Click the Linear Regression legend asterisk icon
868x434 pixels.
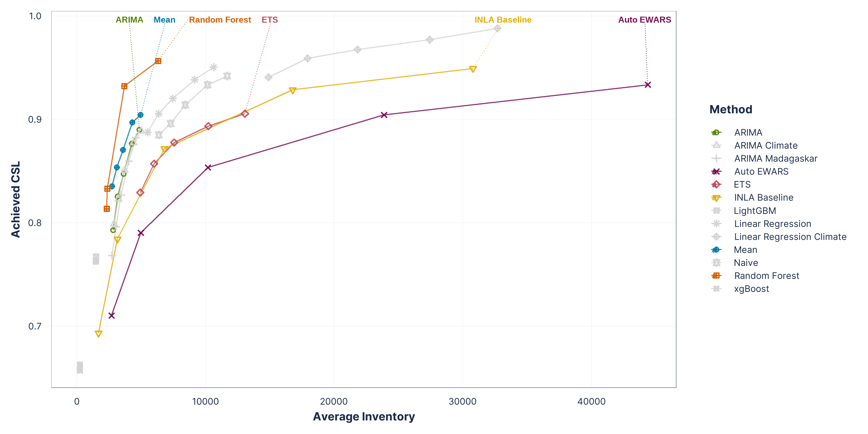click(x=716, y=223)
